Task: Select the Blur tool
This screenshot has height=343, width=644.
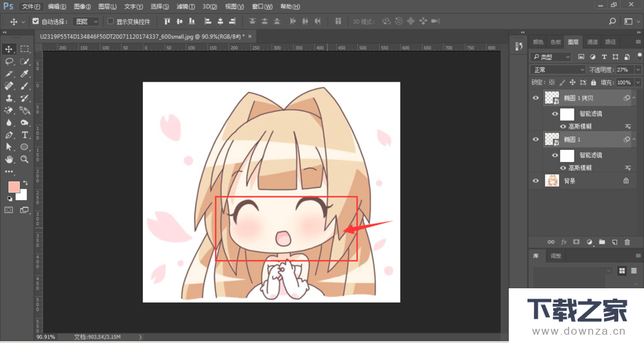Action: click(8, 123)
